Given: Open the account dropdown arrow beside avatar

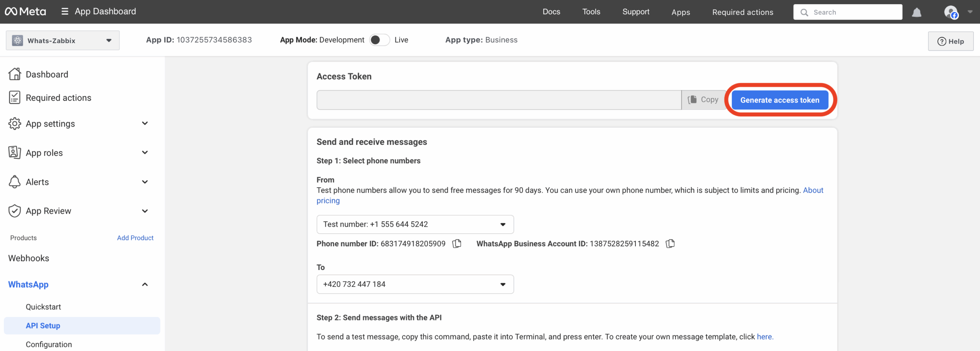Looking at the screenshot, I should (x=970, y=12).
